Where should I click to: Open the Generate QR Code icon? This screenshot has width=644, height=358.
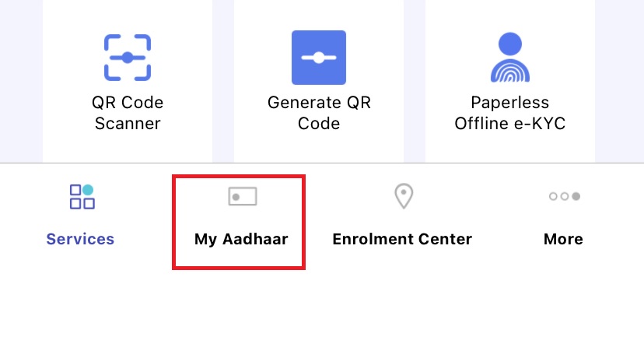(319, 58)
